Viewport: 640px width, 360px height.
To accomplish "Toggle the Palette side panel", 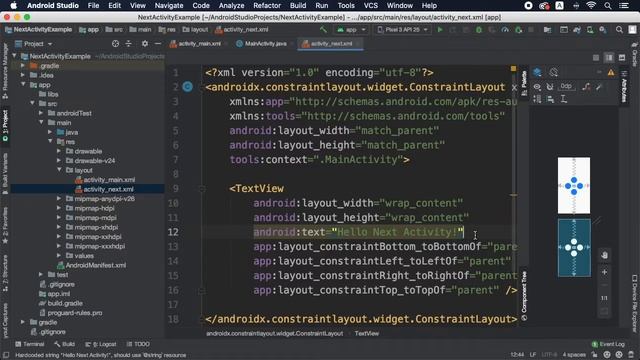I will [524, 83].
